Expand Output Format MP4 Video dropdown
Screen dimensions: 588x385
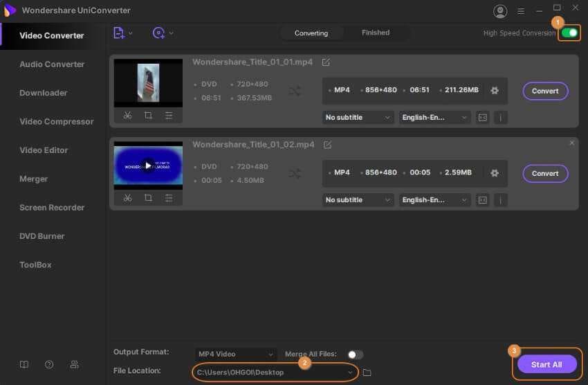click(235, 355)
